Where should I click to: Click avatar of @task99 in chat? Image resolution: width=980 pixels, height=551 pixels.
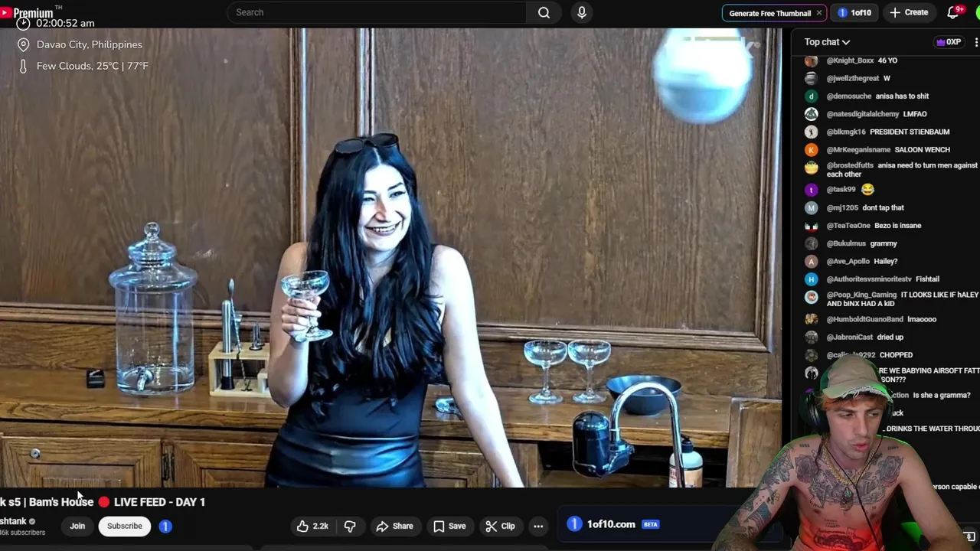point(812,190)
